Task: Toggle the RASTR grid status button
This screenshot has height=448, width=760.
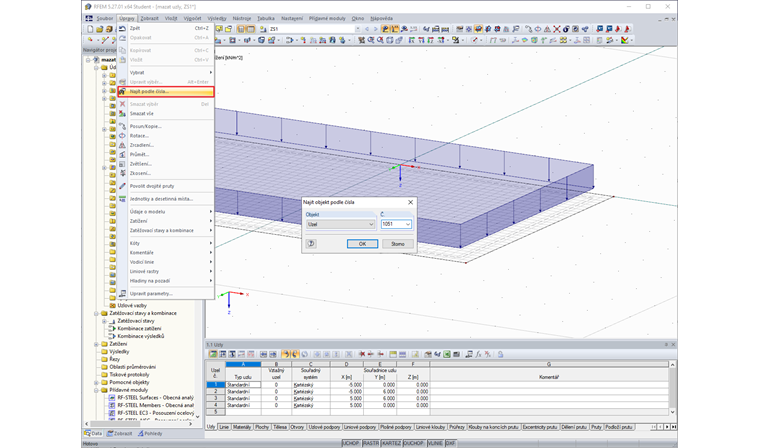Action: coord(371,443)
